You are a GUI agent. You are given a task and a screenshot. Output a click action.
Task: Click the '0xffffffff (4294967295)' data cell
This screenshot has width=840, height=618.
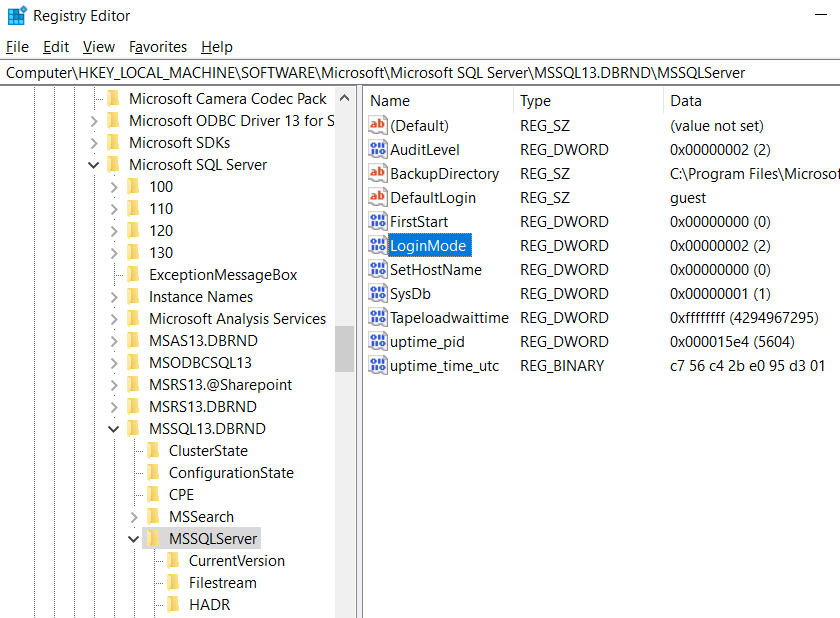coord(744,318)
